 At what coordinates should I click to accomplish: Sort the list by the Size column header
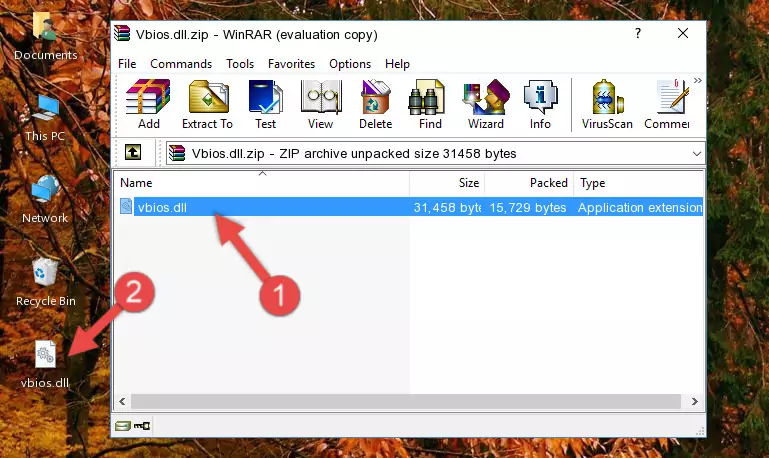click(447, 183)
